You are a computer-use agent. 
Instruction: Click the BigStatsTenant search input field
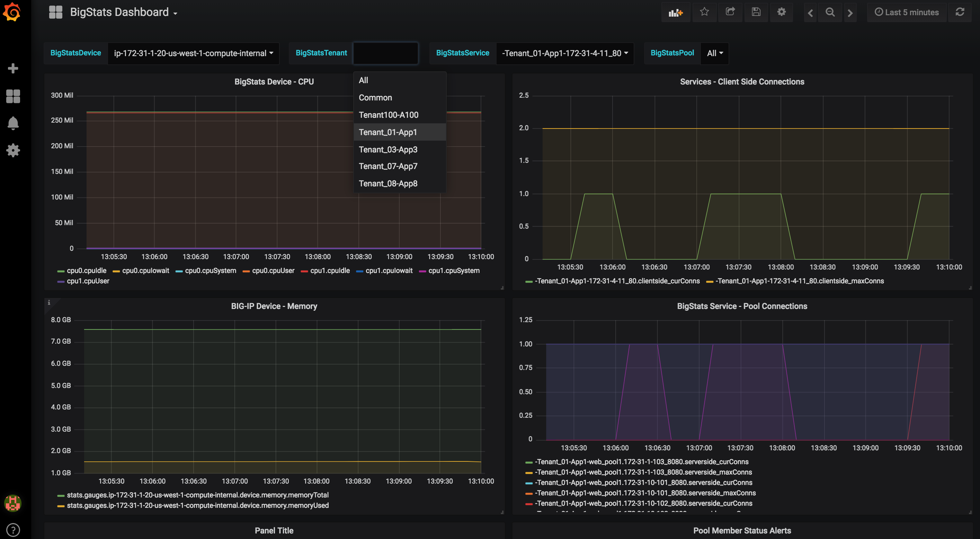pos(385,53)
